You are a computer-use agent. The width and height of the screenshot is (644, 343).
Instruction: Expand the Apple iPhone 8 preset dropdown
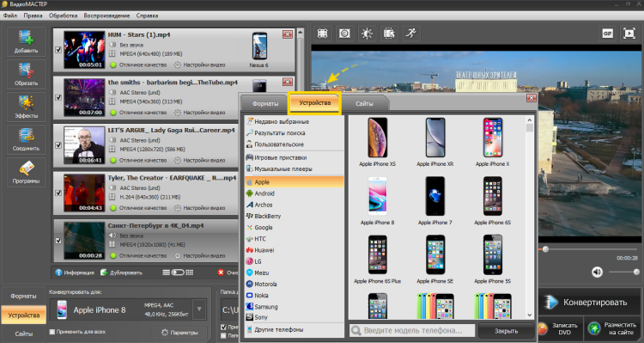pyautogui.click(x=199, y=309)
